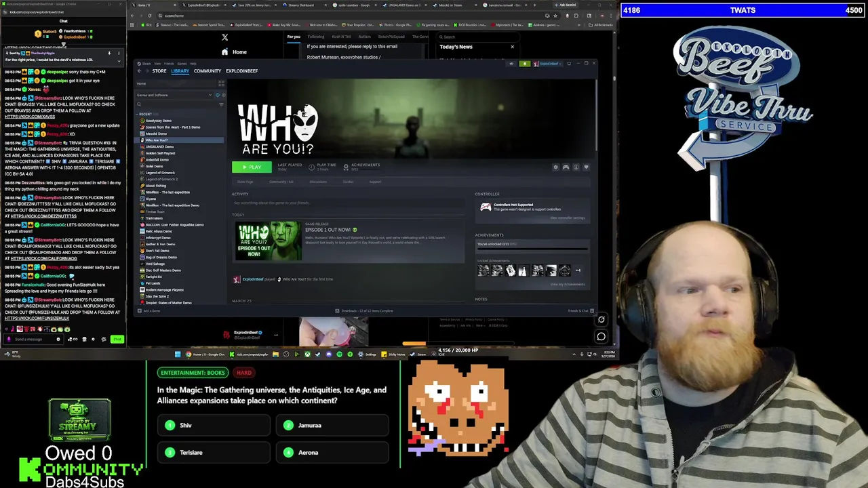
Task: Click the library search field
Action: pos(176,104)
